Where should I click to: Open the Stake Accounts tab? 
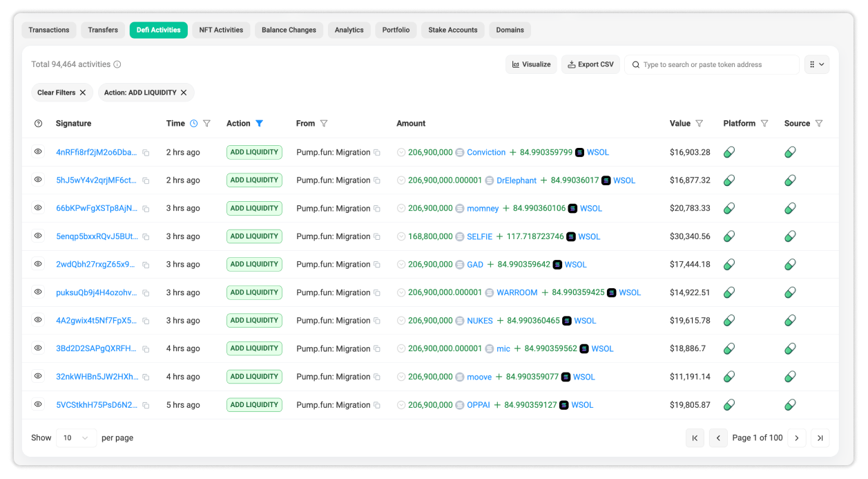tap(452, 30)
